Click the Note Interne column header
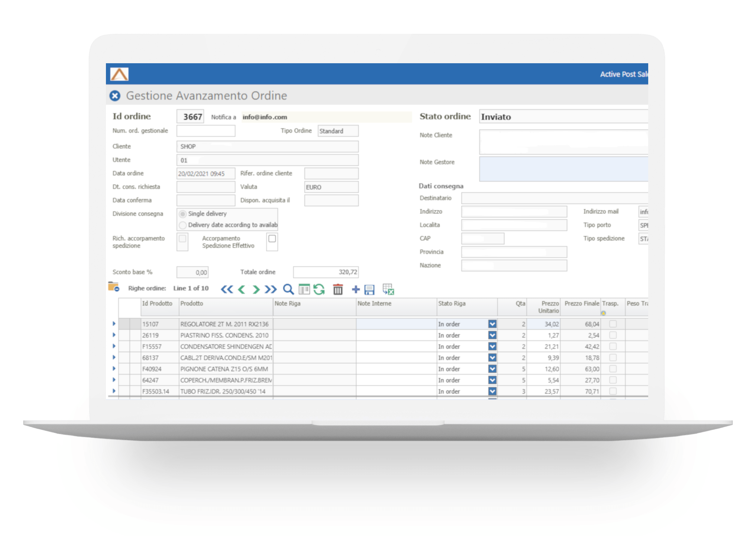Screen dimensions: 756x536 tap(397, 307)
